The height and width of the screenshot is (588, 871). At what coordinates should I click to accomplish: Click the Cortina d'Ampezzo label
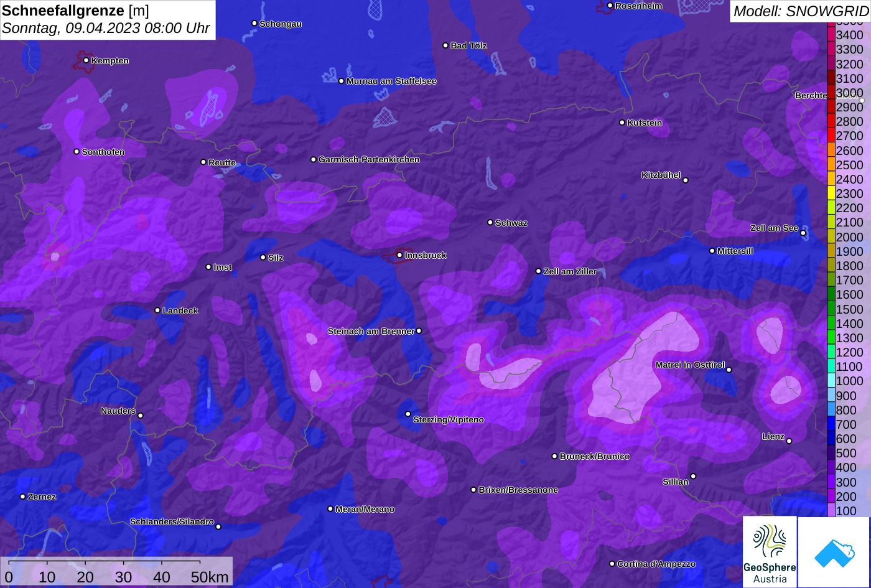pos(656,564)
